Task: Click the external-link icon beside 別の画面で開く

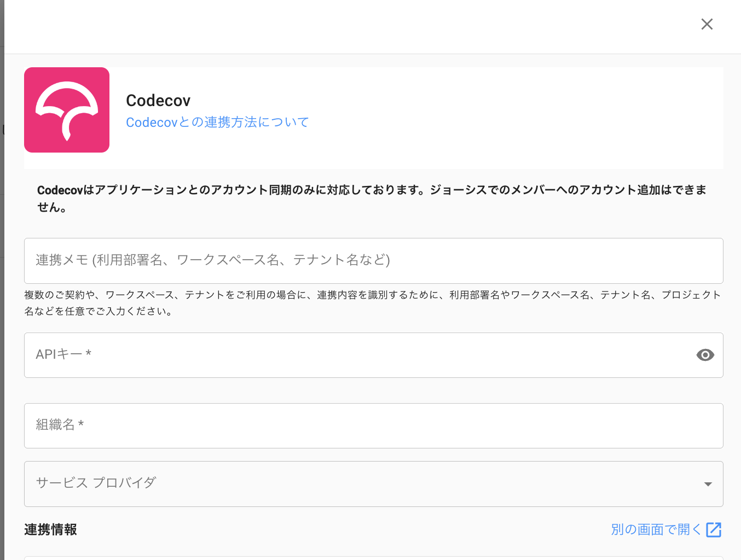Action: pyautogui.click(x=714, y=529)
